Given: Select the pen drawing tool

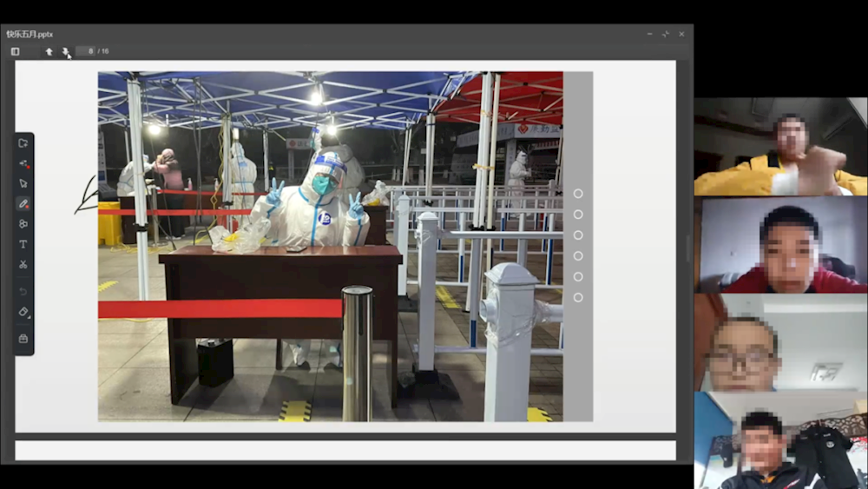Looking at the screenshot, I should coord(23,203).
